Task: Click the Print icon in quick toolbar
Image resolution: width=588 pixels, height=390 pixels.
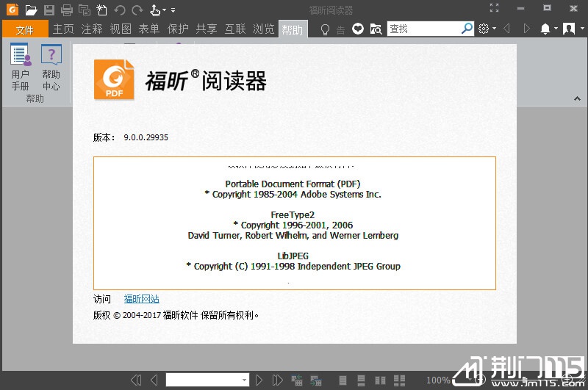Action: tap(67, 10)
